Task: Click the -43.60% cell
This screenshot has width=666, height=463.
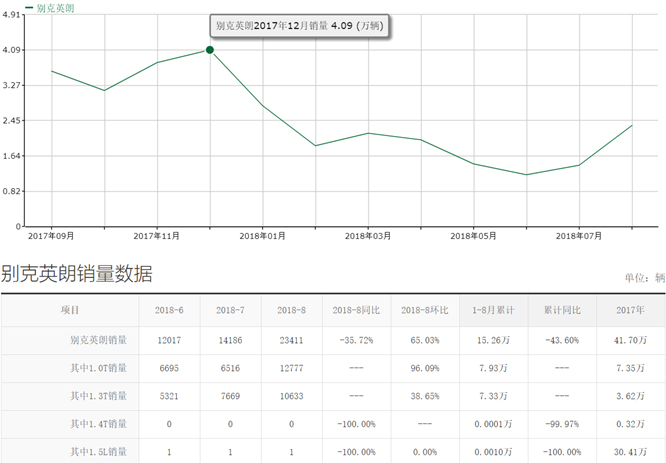Action: point(562,341)
